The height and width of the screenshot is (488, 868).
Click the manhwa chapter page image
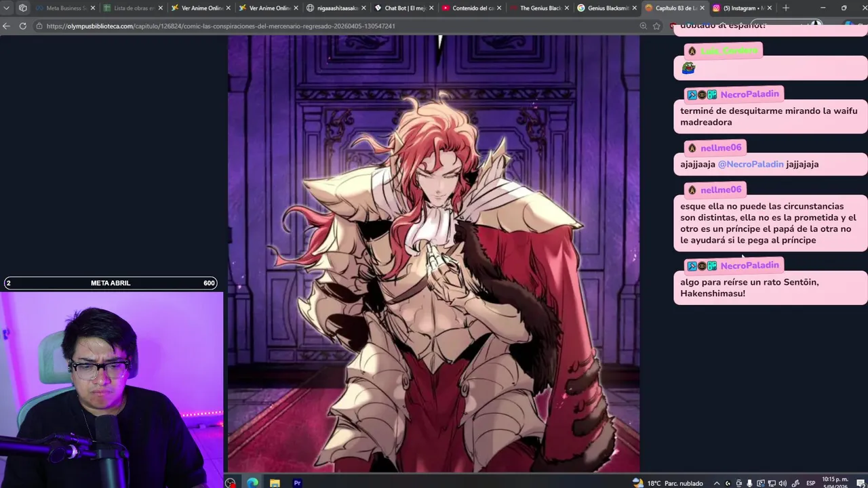(433, 253)
